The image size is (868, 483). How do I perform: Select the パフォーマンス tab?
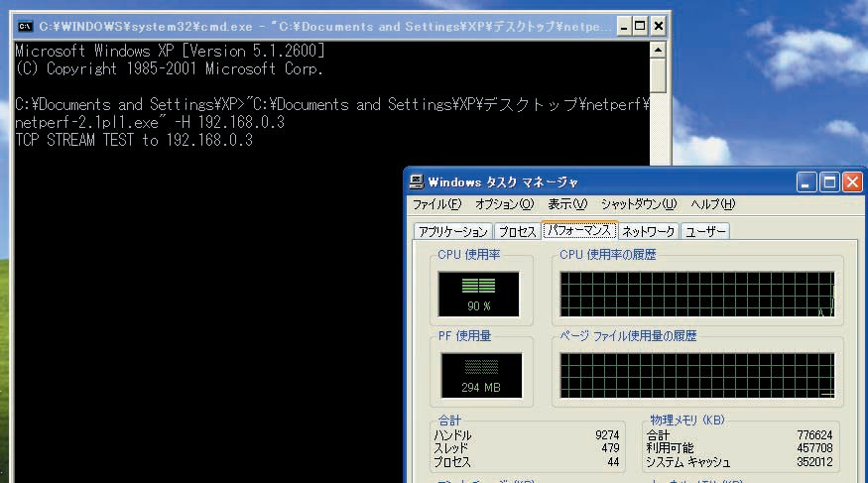click(x=579, y=230)
